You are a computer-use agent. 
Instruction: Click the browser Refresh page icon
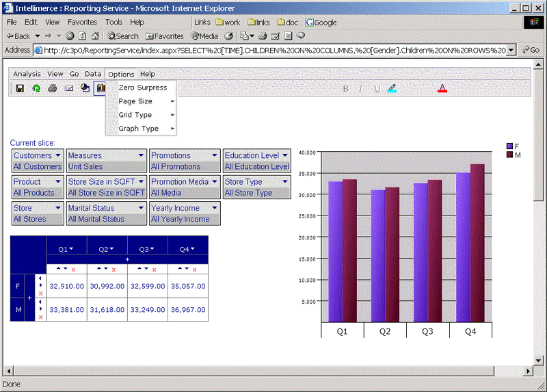(x=82, y=36)
